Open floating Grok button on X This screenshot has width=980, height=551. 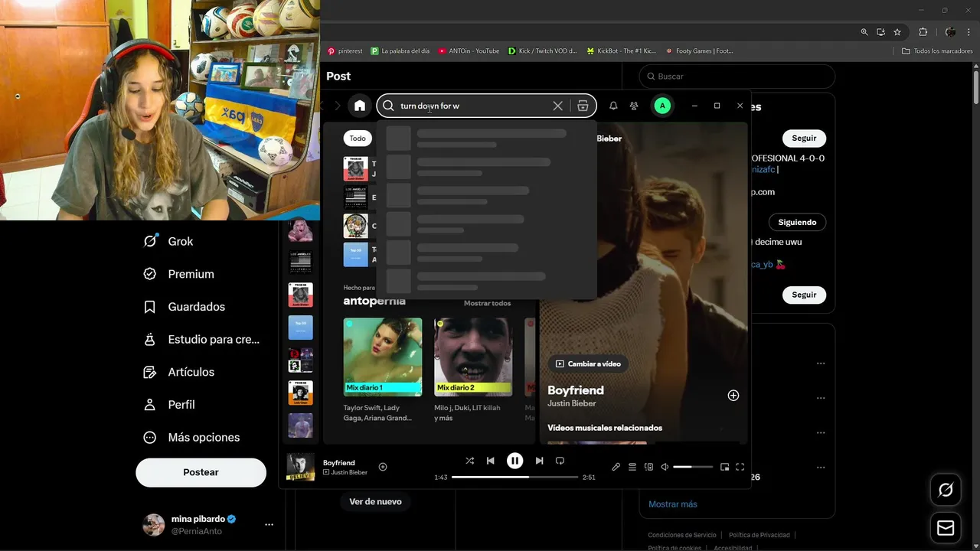point(946,490)
